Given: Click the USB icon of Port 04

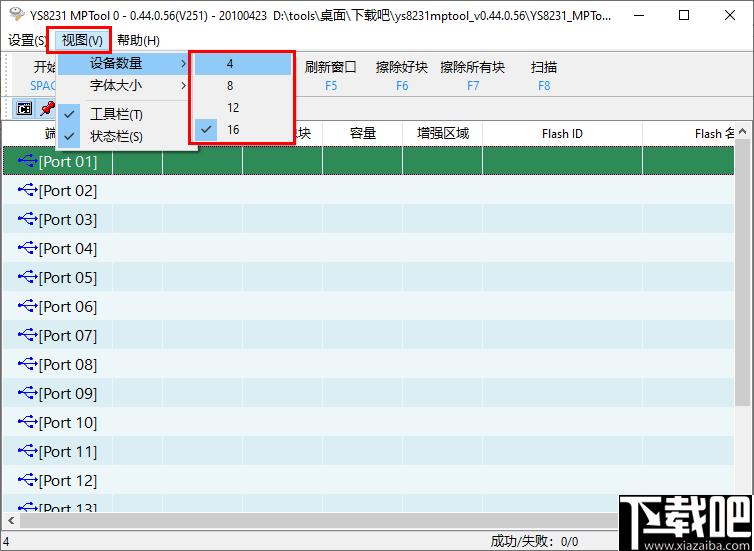Looking at the screenshot, I should click(x=28, y=248).
